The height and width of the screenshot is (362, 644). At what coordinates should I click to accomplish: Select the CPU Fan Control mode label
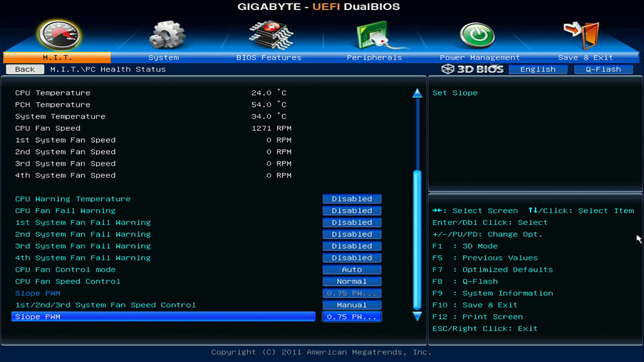(x=65, y=270)
